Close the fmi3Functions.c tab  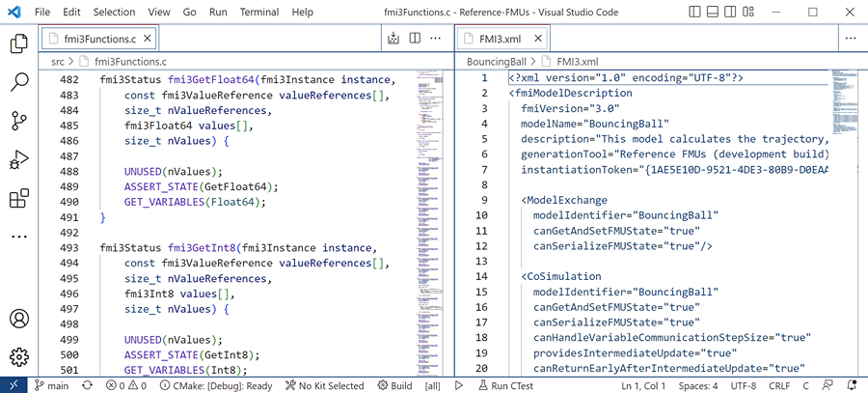point(148,39)
